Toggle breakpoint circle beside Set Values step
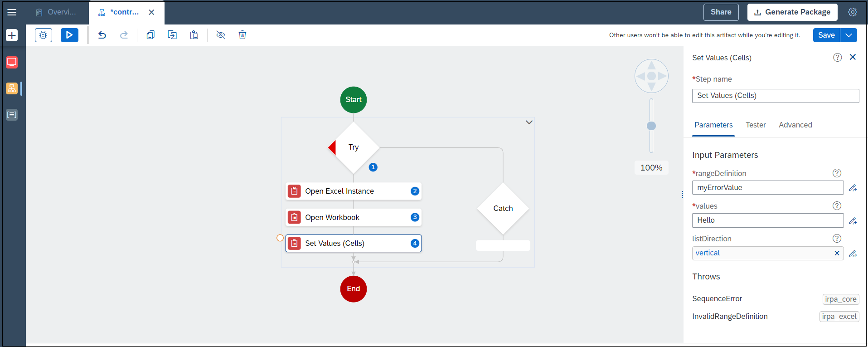The image size is (868, 347). tap(280, 238)
